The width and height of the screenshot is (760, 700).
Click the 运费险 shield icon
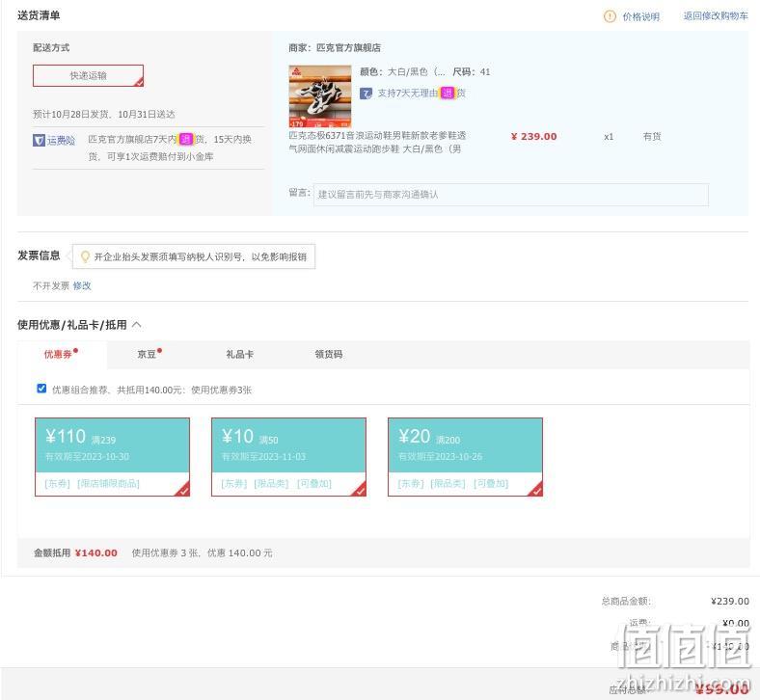(39, 141)
